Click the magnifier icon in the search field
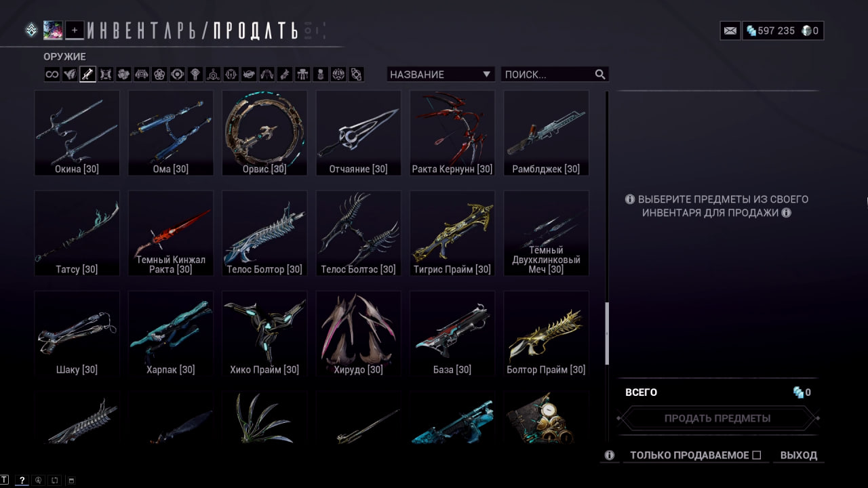868x488 pixels. tap(600, 75)
